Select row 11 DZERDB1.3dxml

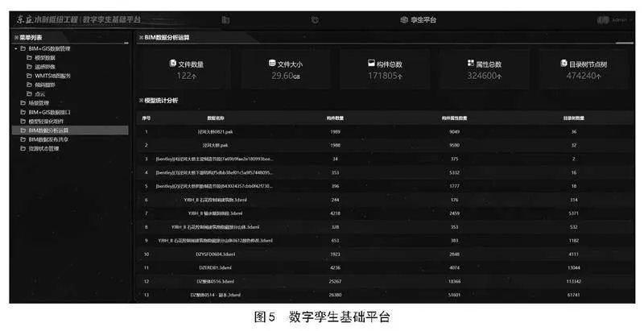point(215,267)
